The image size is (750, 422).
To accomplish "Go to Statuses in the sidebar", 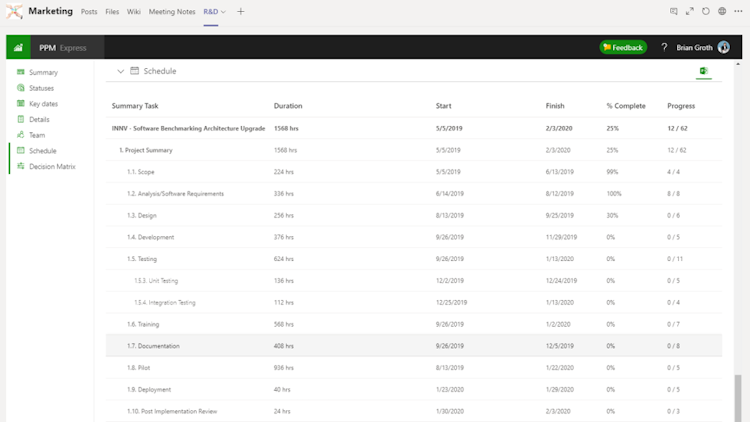I will pos(41,88).
